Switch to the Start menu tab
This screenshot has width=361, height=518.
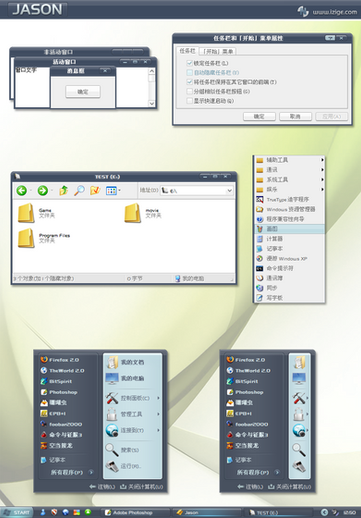click(218, 51)
